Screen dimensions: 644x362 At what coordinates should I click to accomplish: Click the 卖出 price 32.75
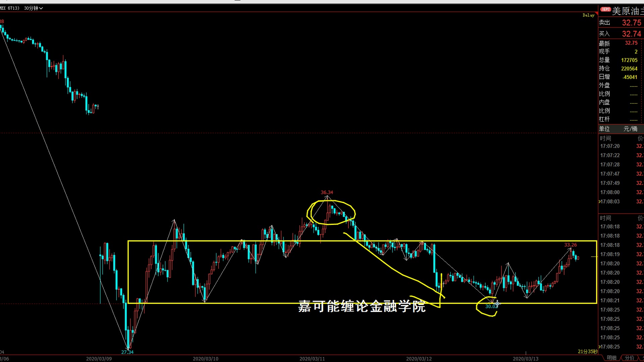(x=631, y=23)
